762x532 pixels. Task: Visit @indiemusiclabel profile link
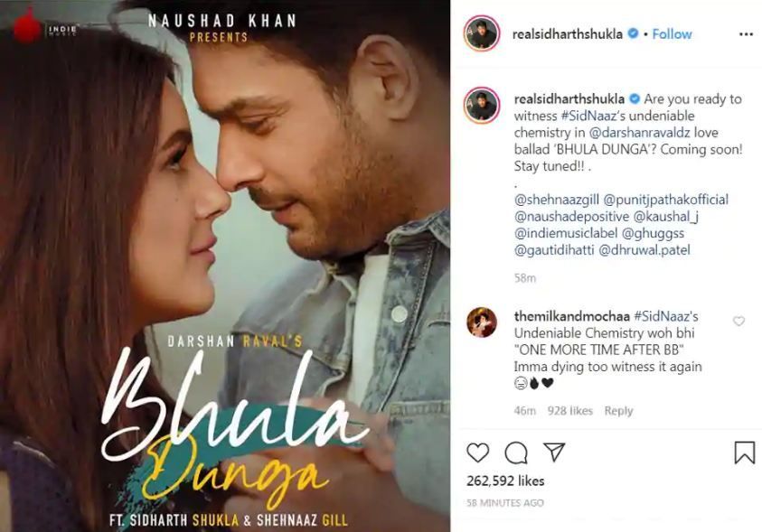(566, 233)
